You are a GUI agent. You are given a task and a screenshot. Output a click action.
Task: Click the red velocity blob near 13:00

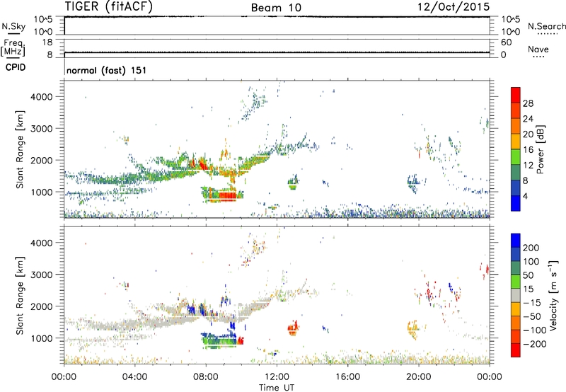point(293,328)
